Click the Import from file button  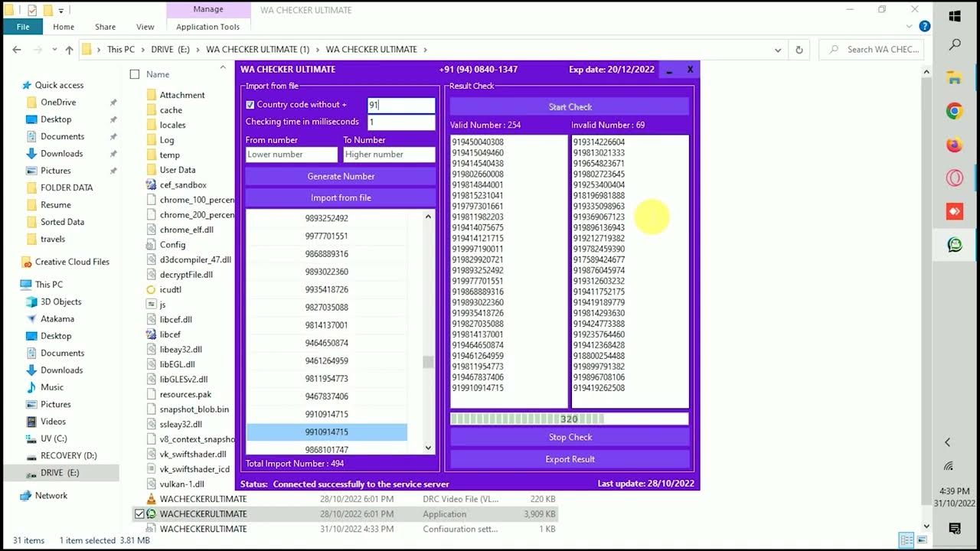coord(341,198)
